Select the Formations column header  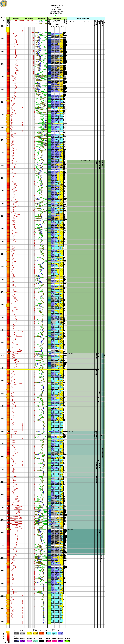(88, 22)
